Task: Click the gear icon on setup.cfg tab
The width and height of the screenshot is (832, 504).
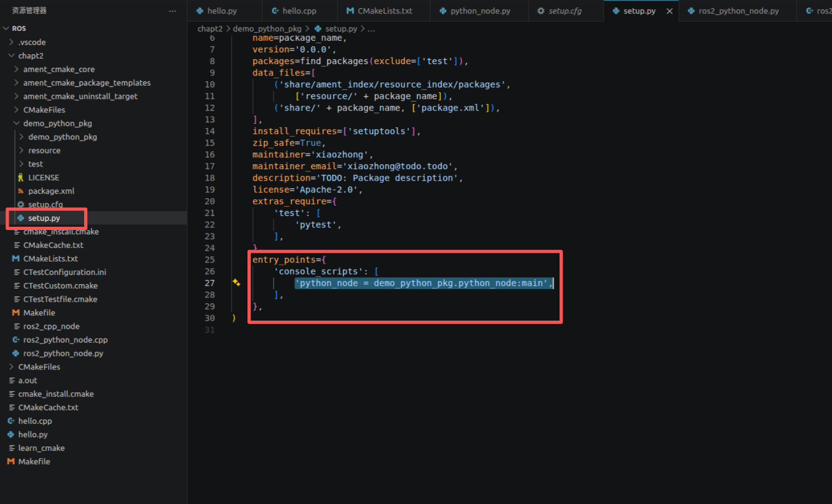Action: [541, 11]
